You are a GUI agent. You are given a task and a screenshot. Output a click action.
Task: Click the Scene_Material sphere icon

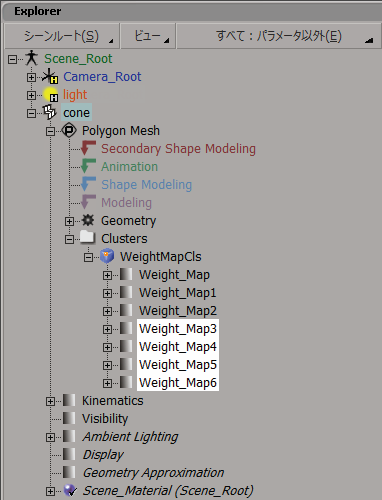click(70, 490)
